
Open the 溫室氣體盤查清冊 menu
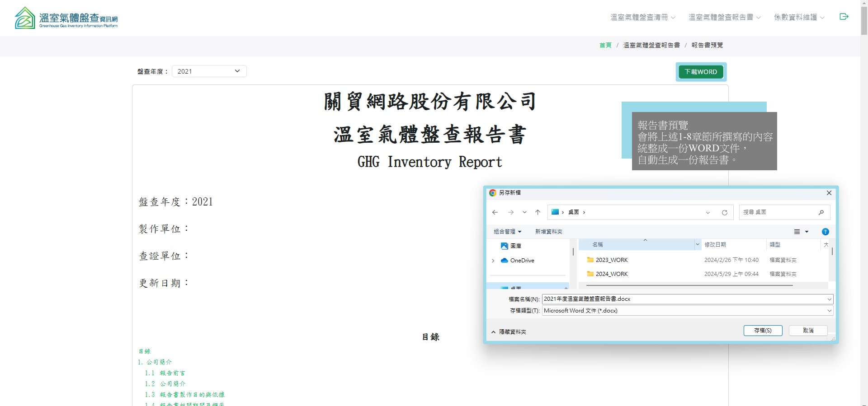pyautogui.click(x=642, y=17)
